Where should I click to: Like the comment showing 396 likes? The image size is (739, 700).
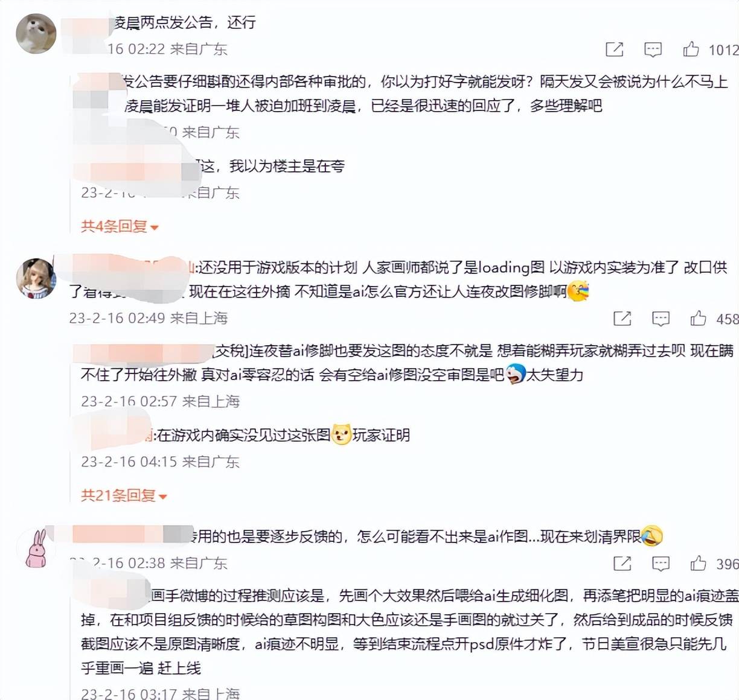tap(699, 563)
